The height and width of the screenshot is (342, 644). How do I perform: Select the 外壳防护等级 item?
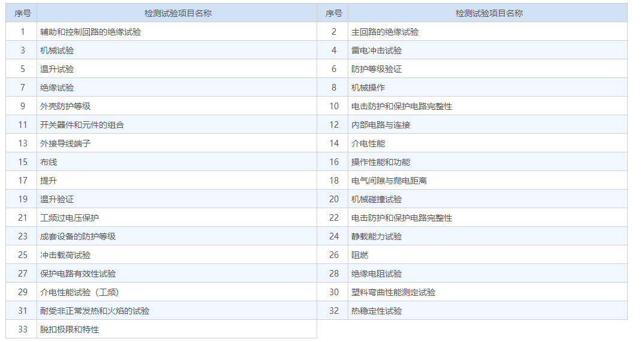point(65,106)
